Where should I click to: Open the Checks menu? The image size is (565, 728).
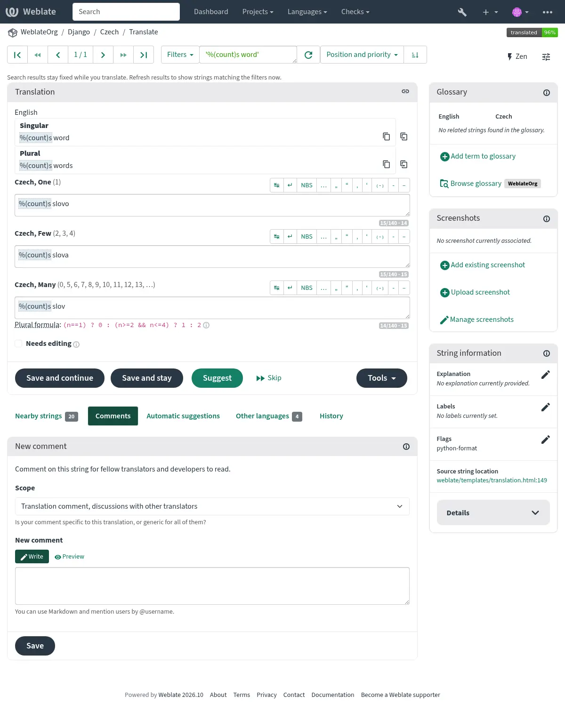(x=355, y=12)
